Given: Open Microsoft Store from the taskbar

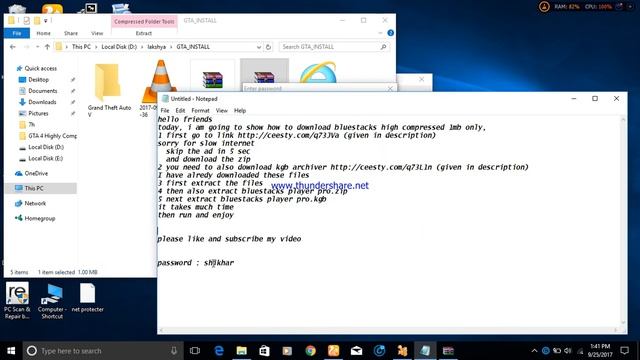Looking at the screenshot, I should tap(264, 351).
